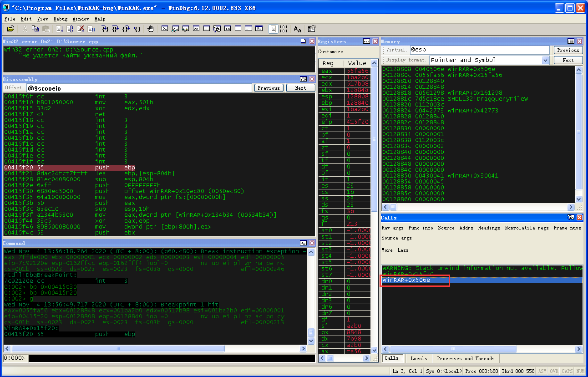This screenshot has width=588, height=377.
Task: Switch to Processes and Threads tab
Action: click(x=466, y=358)
